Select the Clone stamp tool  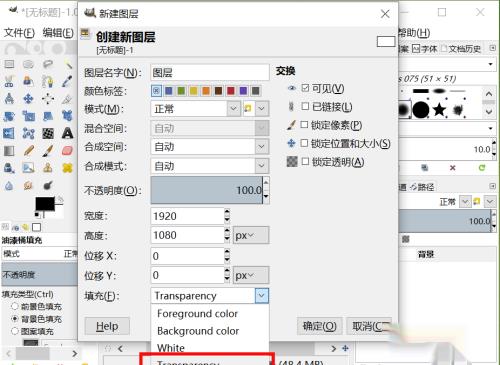48,168
